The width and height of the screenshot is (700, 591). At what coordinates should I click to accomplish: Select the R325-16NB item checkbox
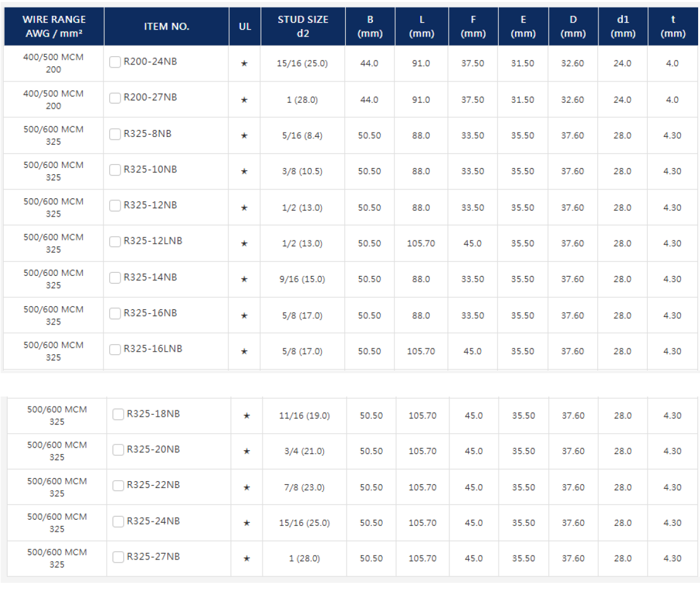tap(115, 314)
